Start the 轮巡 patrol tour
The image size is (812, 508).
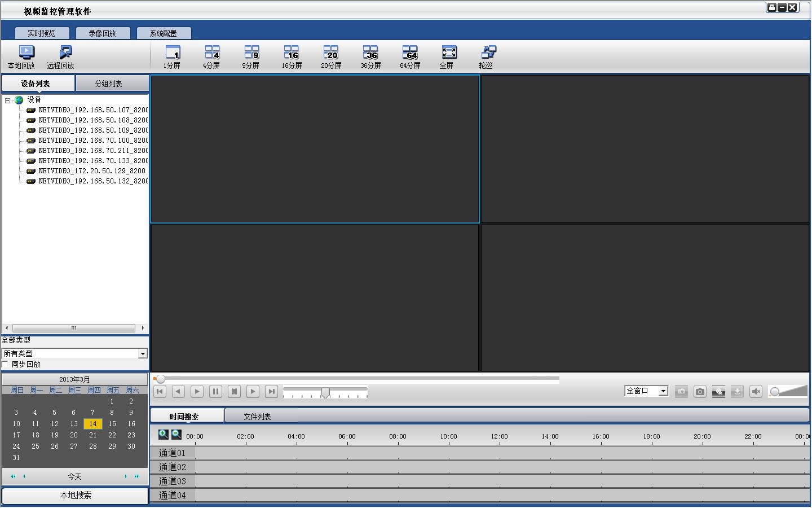[x=487, y=57]
